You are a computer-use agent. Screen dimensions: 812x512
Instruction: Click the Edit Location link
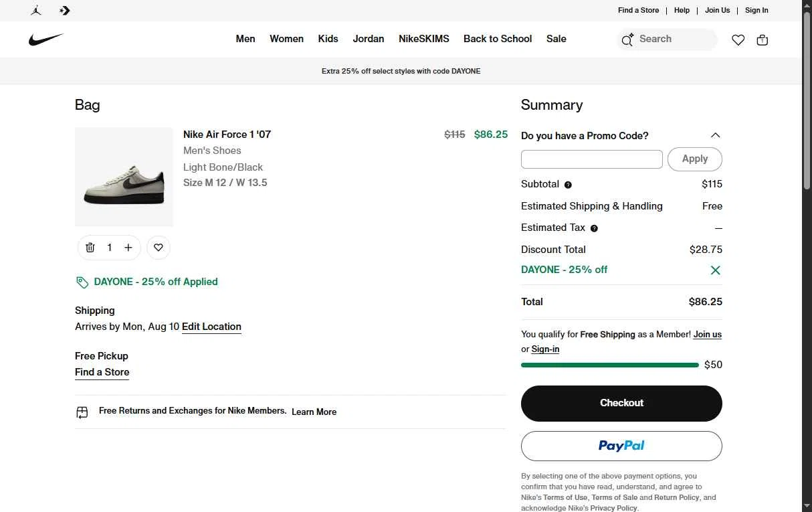click(x=211, y=327)
